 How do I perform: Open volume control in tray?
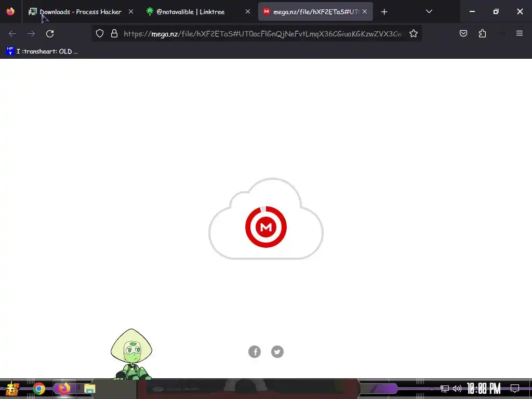click(x=457, y=389)
